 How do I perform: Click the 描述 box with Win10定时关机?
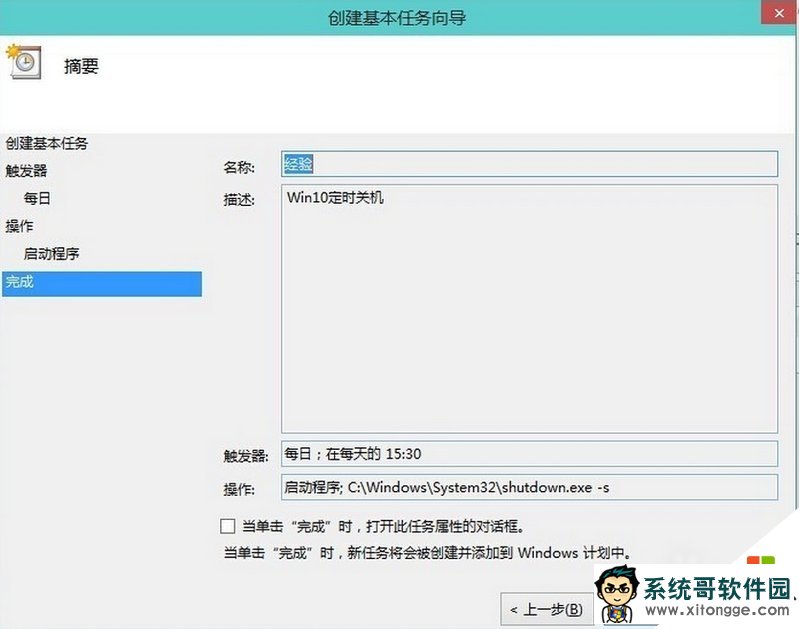click(x=529, y=309)
